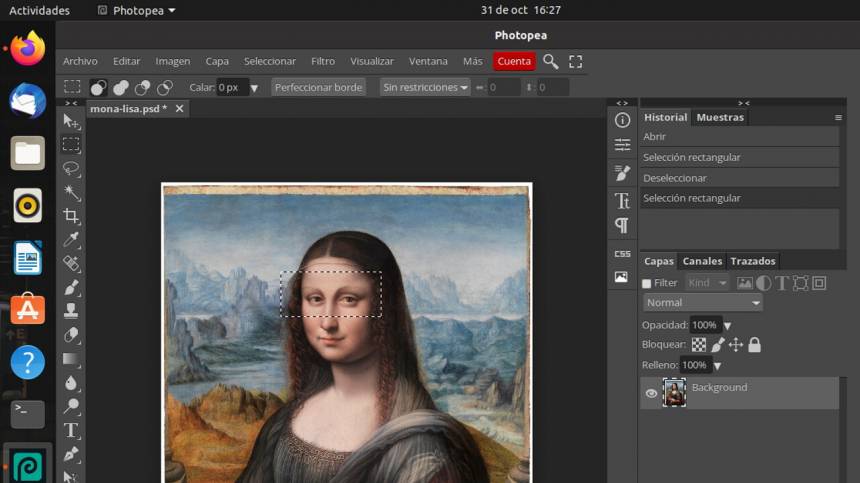
Task: Open the Calar feather value arrow
Action: coord(254,88)
